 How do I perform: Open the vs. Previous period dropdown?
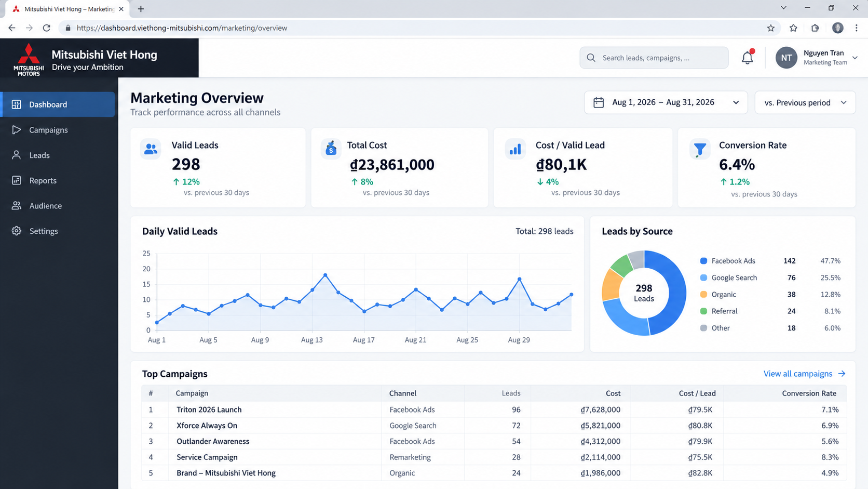pos(805,102)
